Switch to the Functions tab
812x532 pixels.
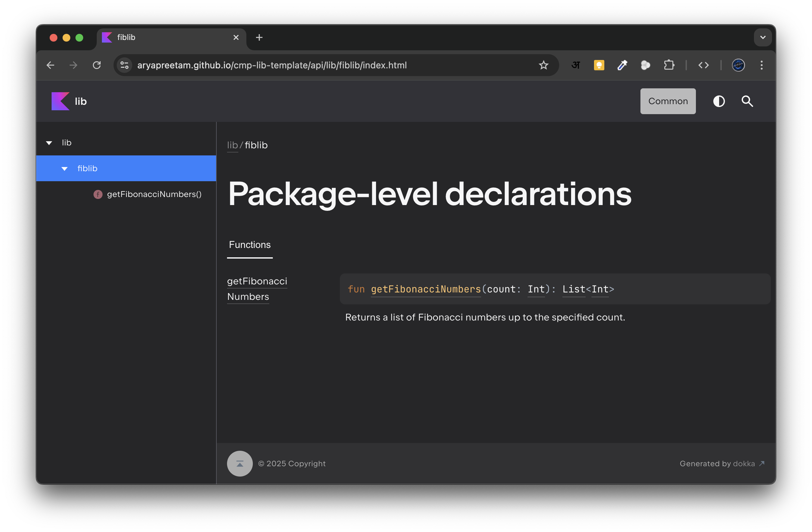(x=250, y=245)
